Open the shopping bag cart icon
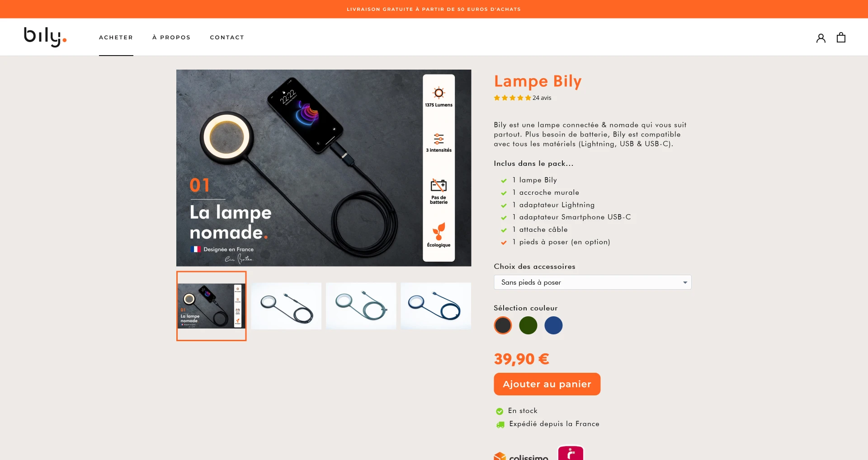This screenshot has width=868, height=460. (x=841, y=38)
